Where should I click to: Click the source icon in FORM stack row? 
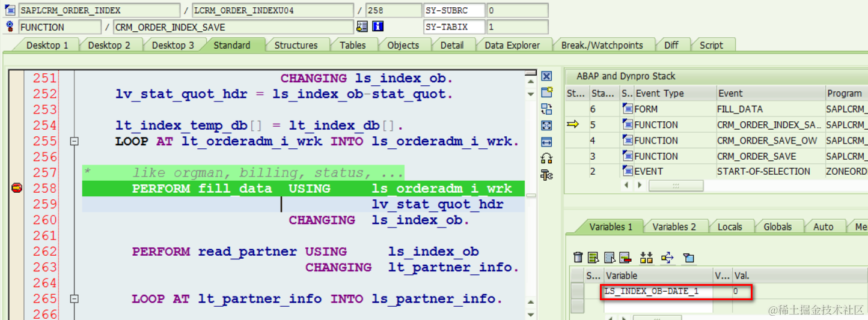tap(628, 109)
